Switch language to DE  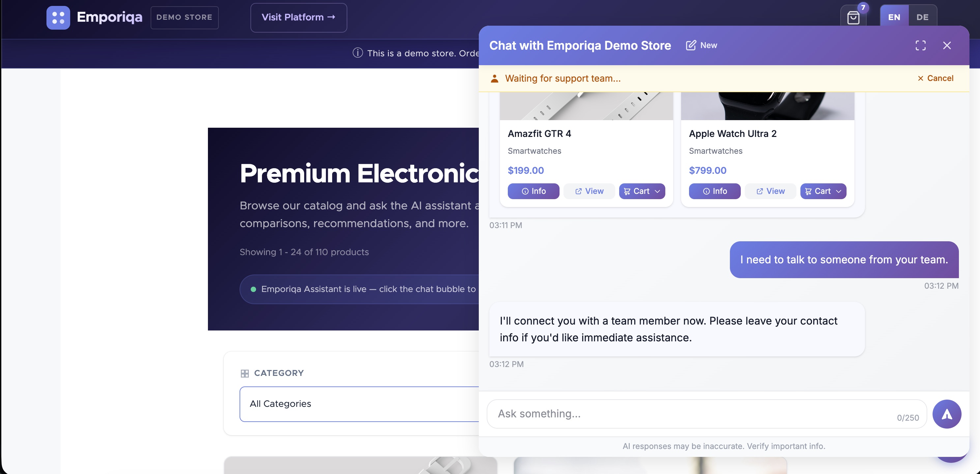(x=922, y=17)
